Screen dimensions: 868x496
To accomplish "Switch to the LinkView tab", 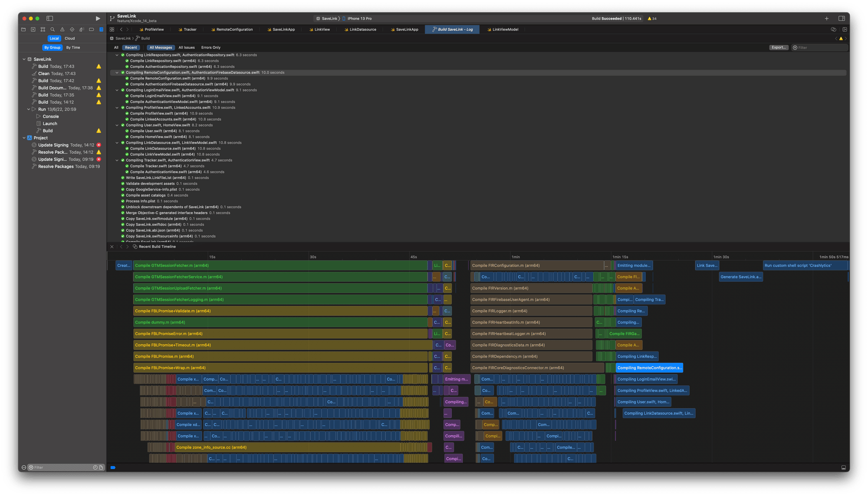I will (x=319, y=30).
